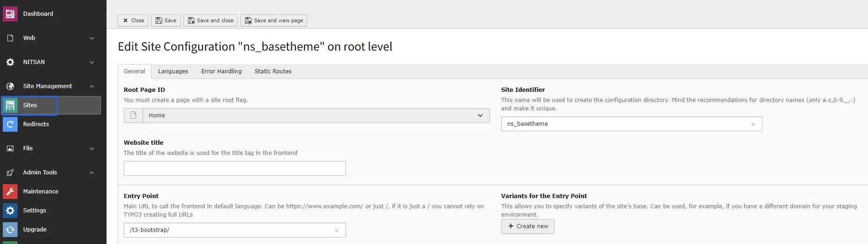
Task: Click the Web module page icon
Action: pyautogui.click(x=10, y=38)
